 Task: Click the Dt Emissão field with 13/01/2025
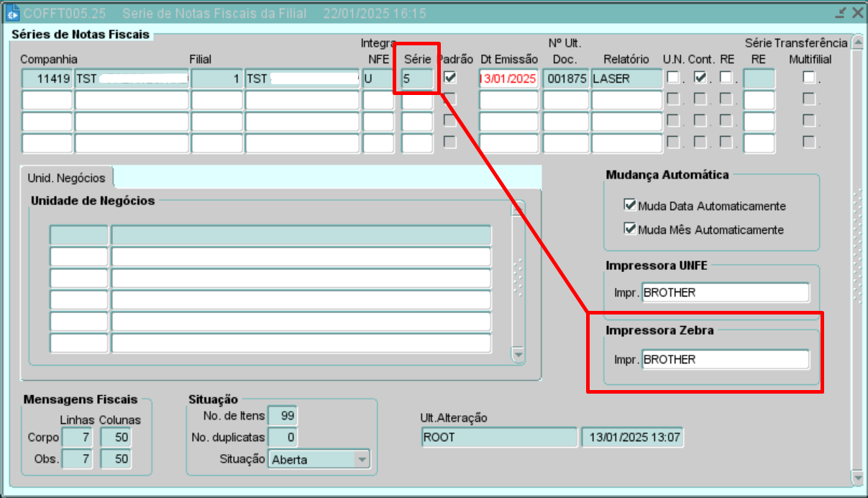508,78
